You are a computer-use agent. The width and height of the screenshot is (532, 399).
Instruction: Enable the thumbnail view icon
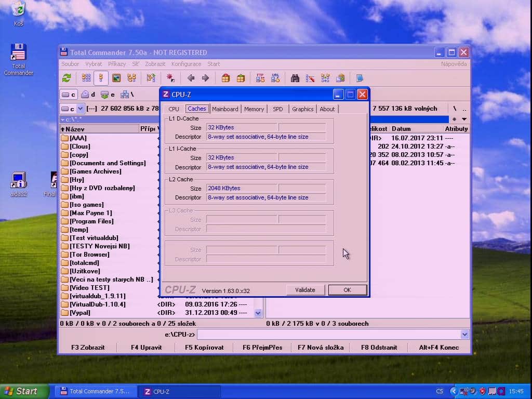pos(116,78)
